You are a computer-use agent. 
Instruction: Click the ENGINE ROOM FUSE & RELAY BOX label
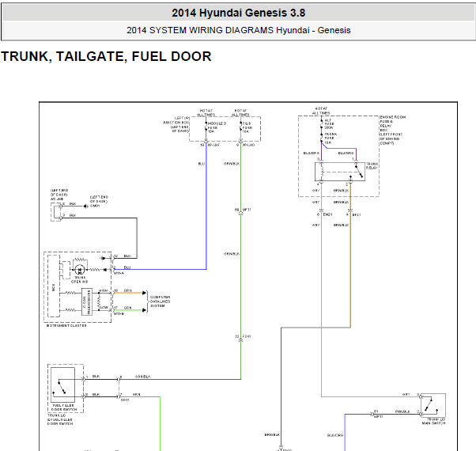392,130
